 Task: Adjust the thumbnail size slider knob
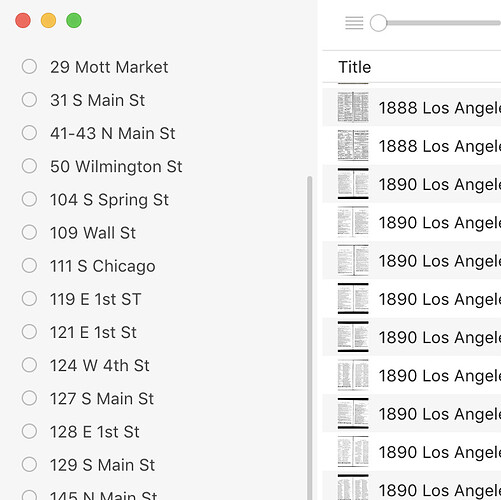(378, 23)
